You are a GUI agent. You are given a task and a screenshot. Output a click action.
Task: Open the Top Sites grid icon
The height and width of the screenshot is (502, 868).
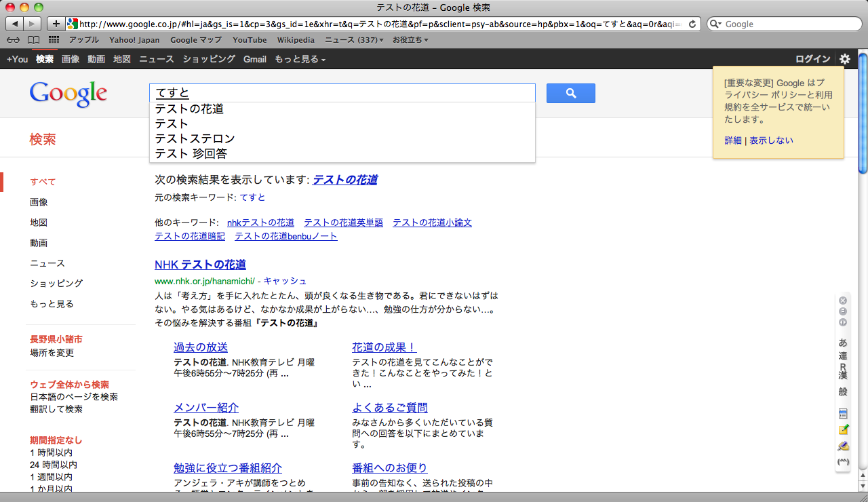coord(54,40)
